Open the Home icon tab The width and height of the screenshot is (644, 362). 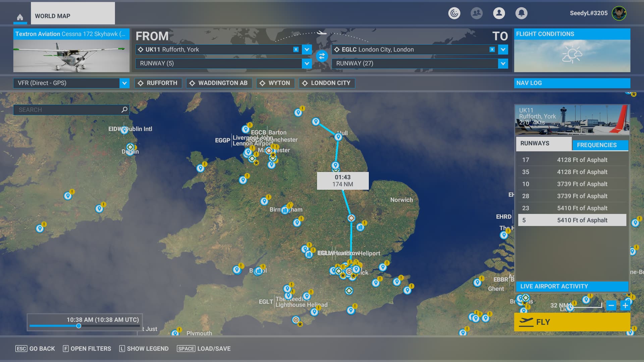pyautogui.click(x=20, y=17)
